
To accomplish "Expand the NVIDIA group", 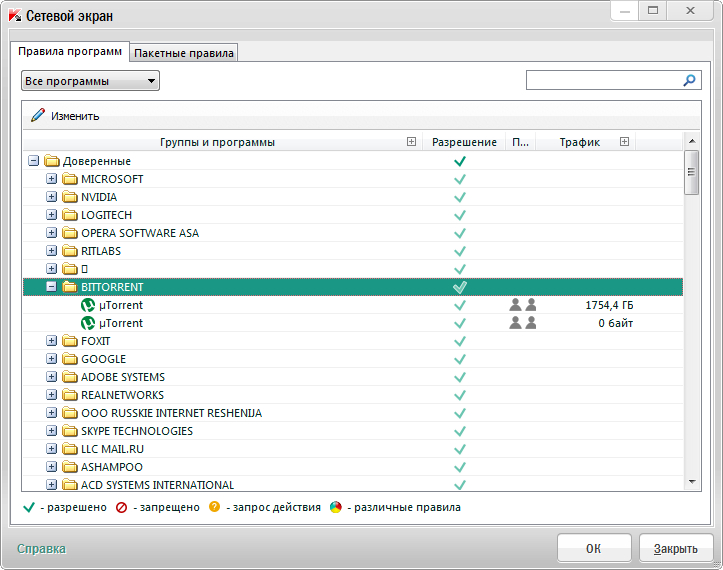I will coord(52,196).
